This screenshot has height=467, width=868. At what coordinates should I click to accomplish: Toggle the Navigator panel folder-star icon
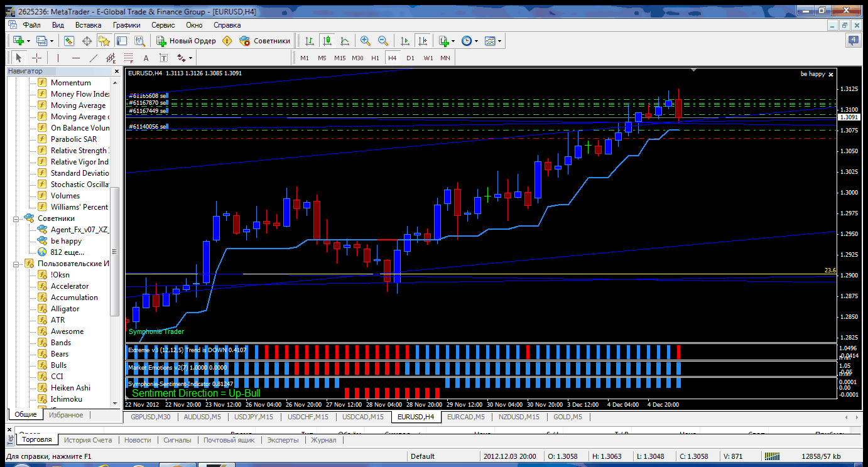click(104, 41)
